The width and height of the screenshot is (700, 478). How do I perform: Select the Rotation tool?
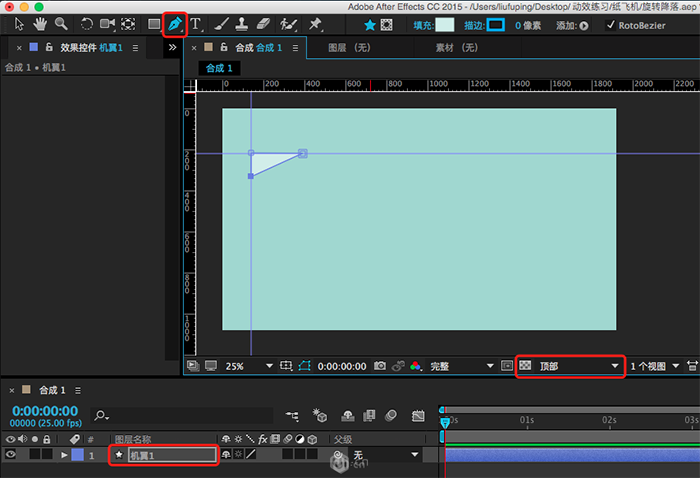point(87,24)
